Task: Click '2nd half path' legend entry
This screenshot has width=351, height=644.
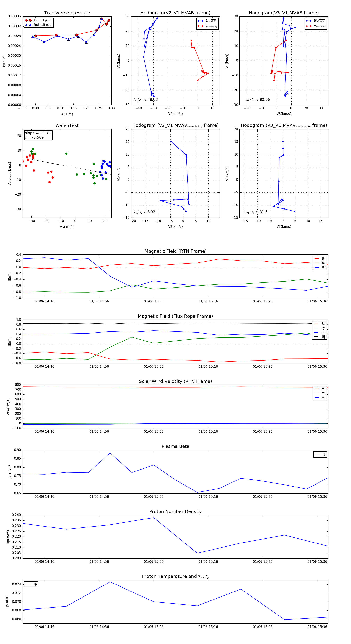Action: coord(39,25)
